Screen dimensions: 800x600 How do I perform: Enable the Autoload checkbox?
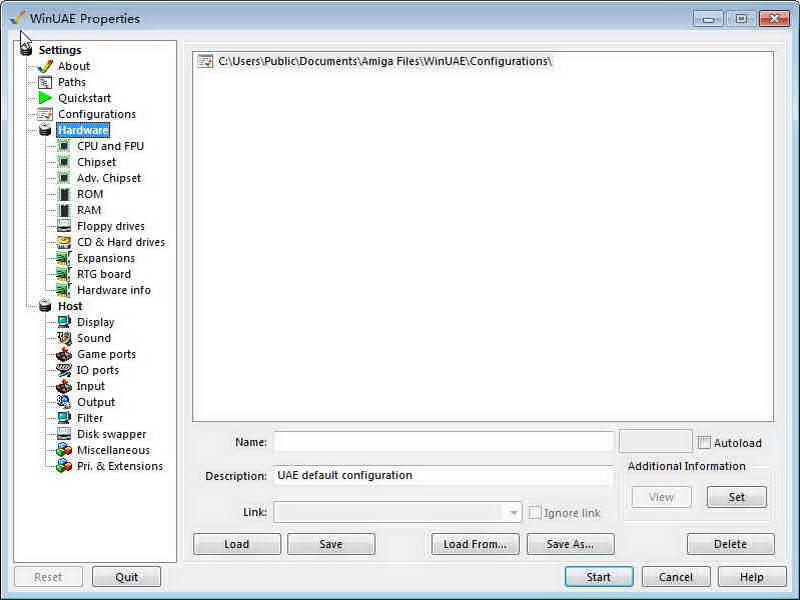(x=704, y=442)
